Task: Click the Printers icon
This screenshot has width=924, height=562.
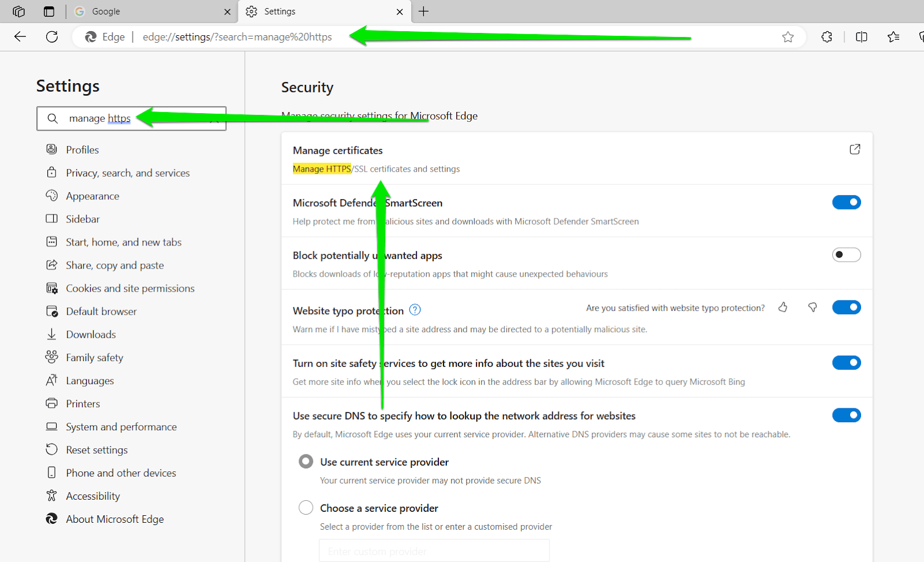Action: 52,403
